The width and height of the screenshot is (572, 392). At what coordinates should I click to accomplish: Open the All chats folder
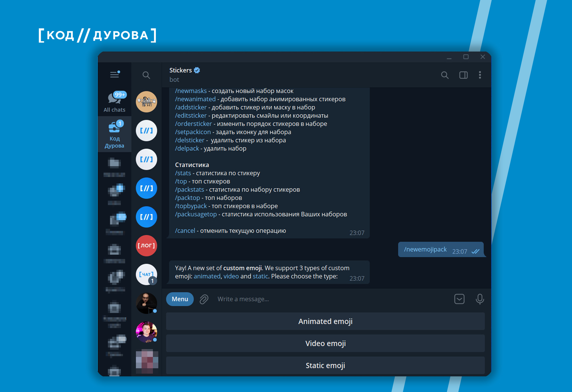[x=114, y=102]
